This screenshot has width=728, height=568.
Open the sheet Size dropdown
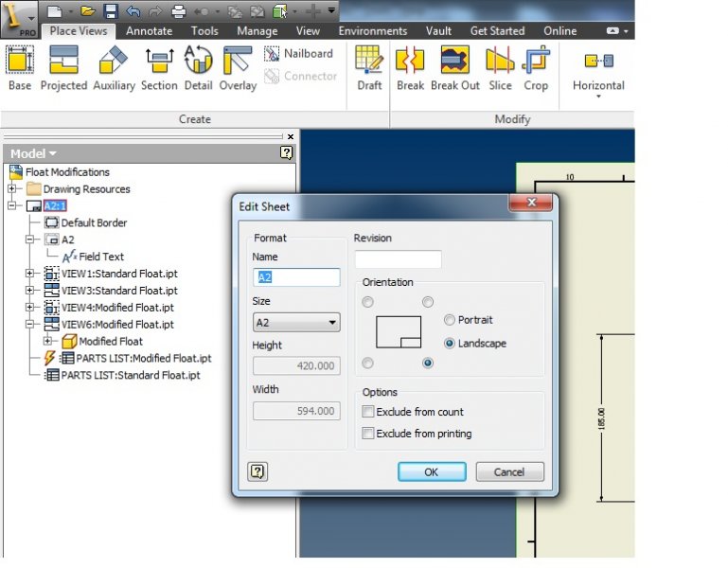tap(296, 322)
